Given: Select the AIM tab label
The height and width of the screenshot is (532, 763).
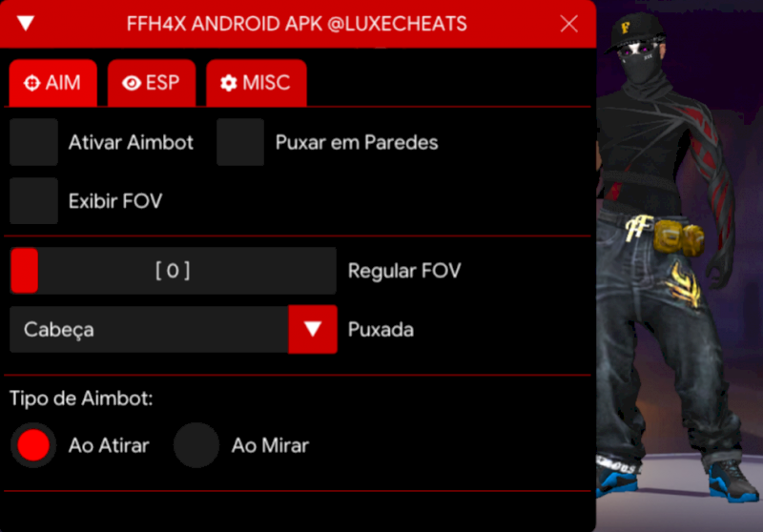Looking at the screenshot, I should [x=63, y=83].
